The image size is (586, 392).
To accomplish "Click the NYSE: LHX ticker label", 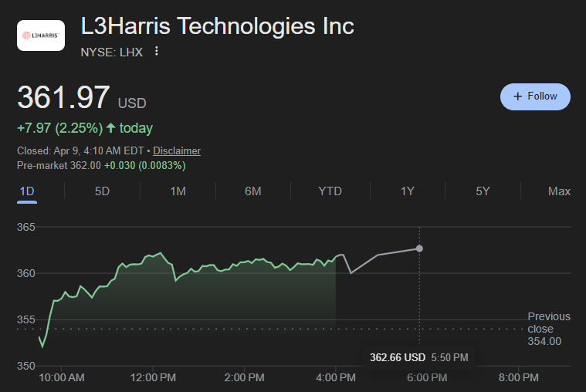I will pyautogui.click(x=112, y=52).
